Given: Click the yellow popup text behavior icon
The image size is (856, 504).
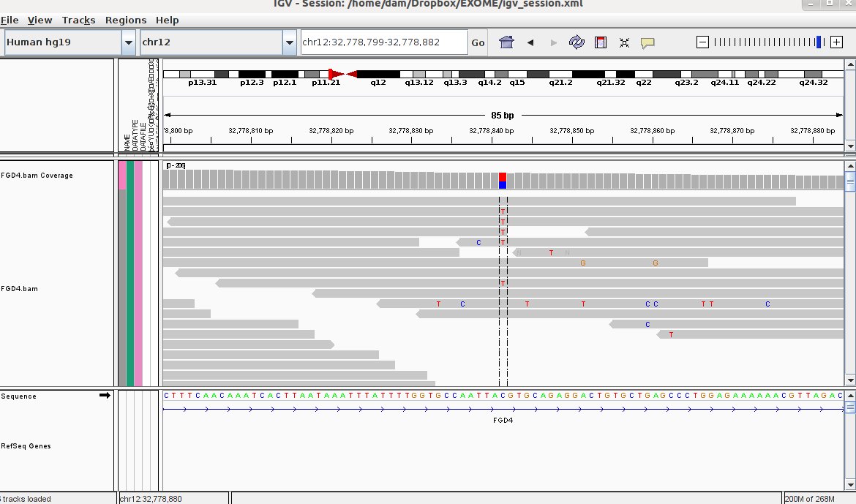Looking at the screenshot, I should (x=648, y=42).
